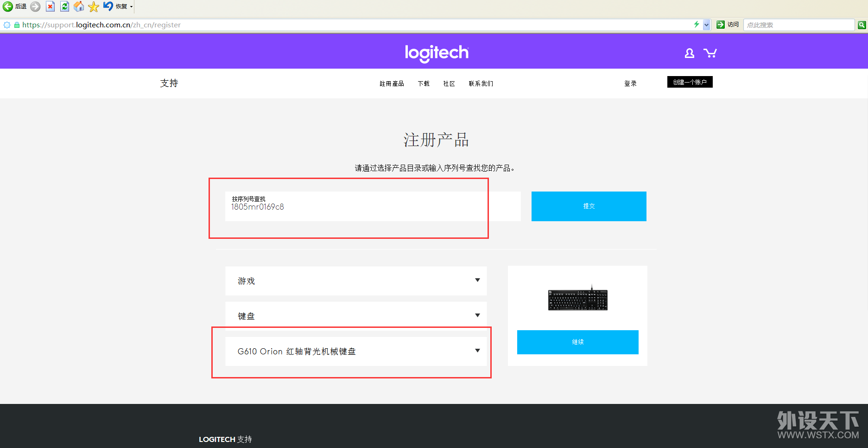Click the green search magnifier icon
The image size is (868, 448).
coord(862,25)
